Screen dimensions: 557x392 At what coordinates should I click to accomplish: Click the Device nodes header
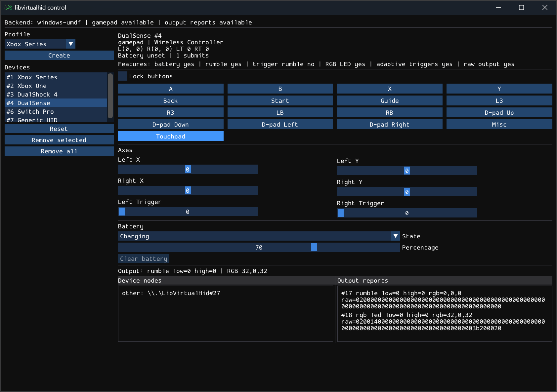pyautogui.click(x=227, y=280)
